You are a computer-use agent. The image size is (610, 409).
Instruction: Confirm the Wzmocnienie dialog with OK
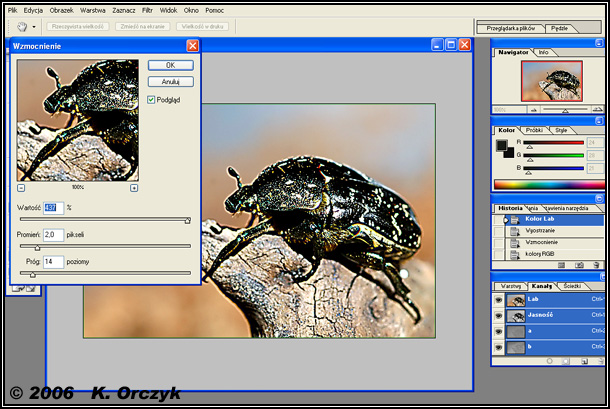(170, 65)
